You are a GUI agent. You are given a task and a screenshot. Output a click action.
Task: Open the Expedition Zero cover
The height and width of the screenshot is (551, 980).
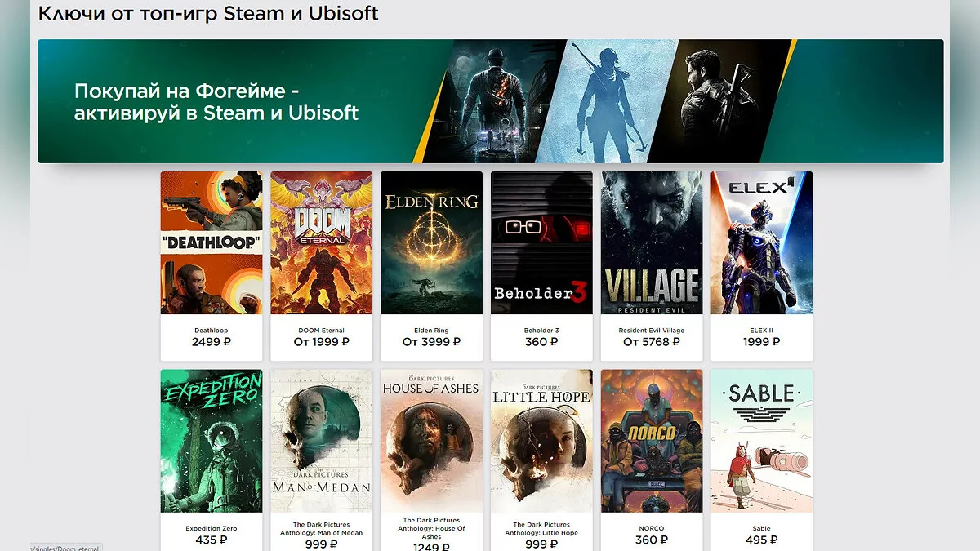pos(212,441)
